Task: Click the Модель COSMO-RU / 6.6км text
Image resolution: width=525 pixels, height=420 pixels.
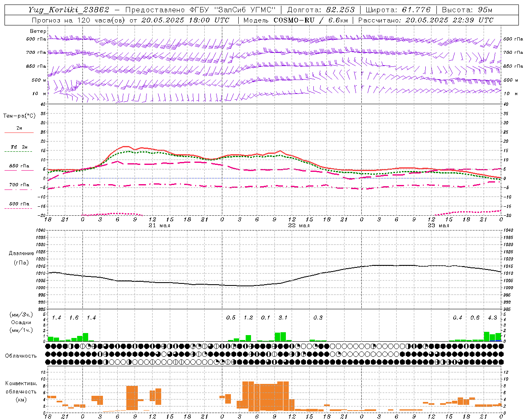Action: 296,20
